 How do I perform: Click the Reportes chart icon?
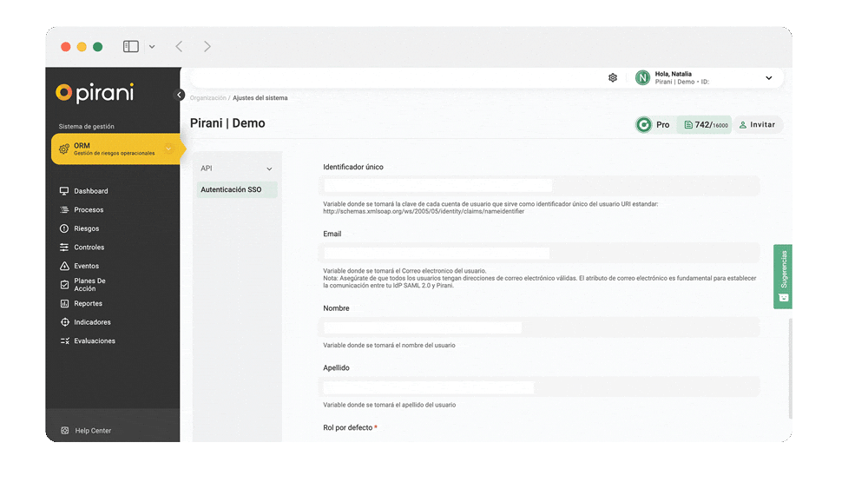pyautogui.click(x=64, y=304)
